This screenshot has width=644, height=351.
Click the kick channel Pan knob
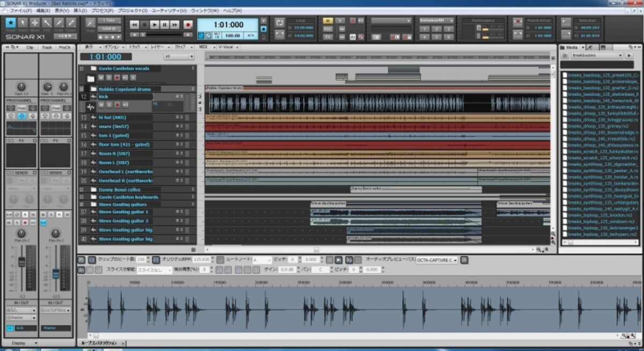[x=21, y=233]
